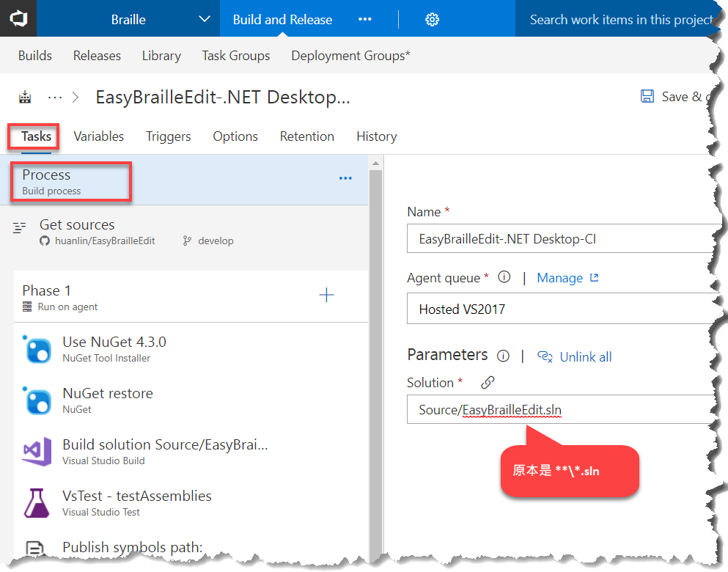Screen dimensions: 728x572
Task: Click the Run on agent server icon
Action: (x=27, y=307)
